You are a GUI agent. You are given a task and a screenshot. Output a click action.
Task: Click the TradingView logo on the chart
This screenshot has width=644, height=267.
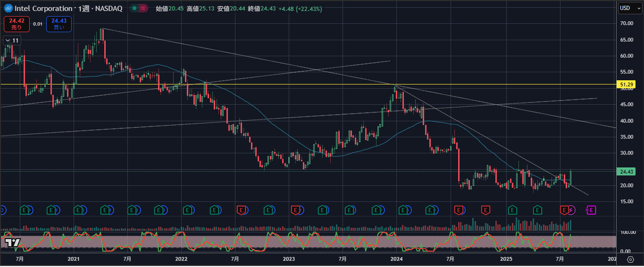[x=13, y=242]
